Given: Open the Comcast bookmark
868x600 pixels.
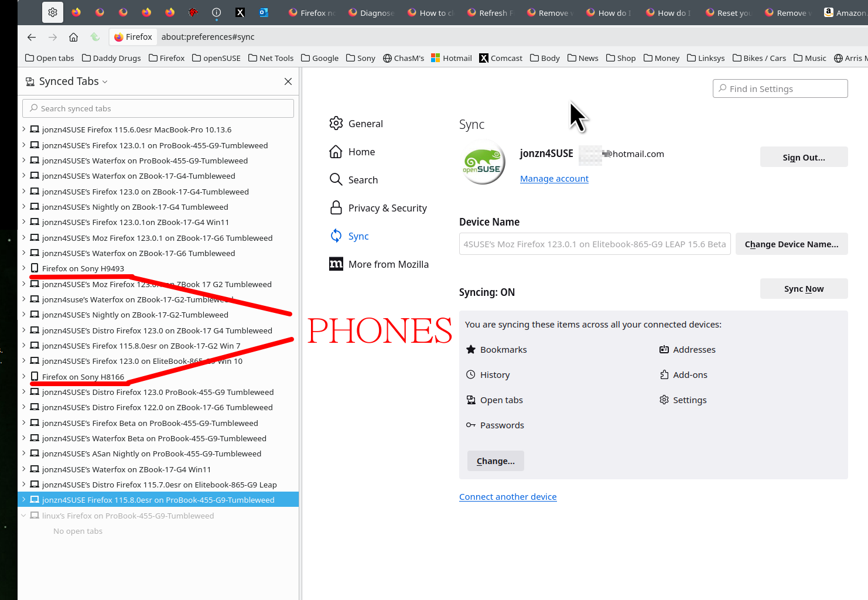Looking at the screenshot, I should pos(501,58).
